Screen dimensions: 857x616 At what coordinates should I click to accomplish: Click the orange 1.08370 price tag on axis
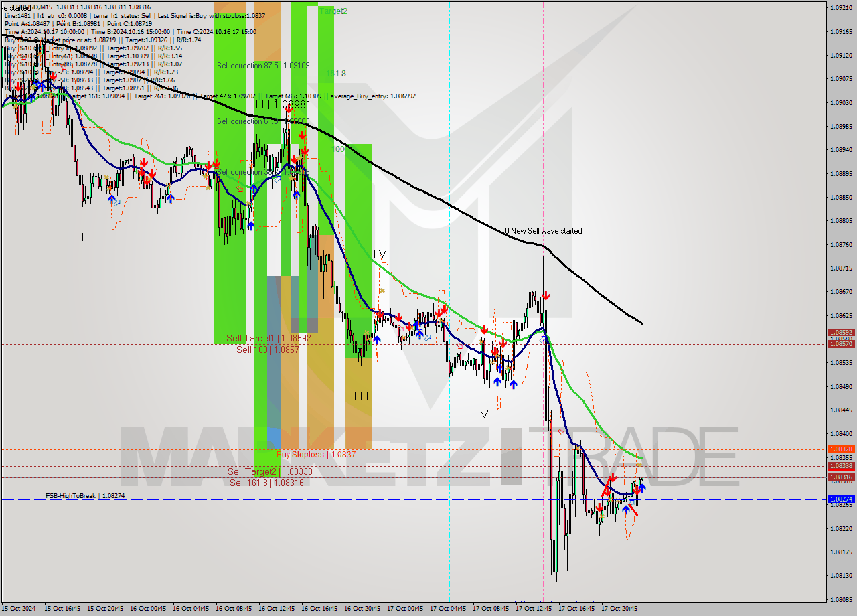841,449
